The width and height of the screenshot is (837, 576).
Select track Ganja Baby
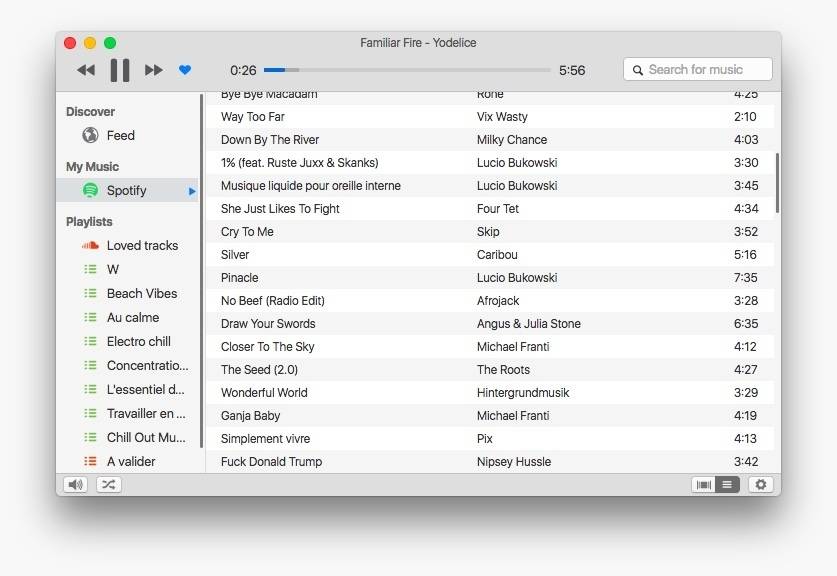[490, 415]
